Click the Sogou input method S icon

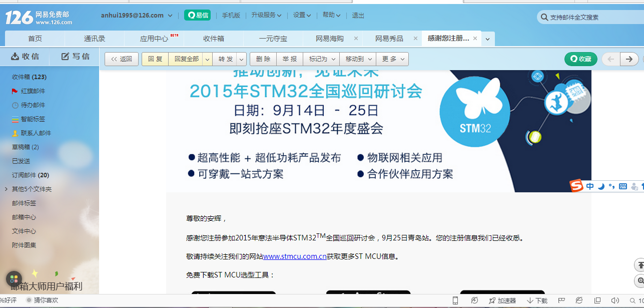(577, 186)
